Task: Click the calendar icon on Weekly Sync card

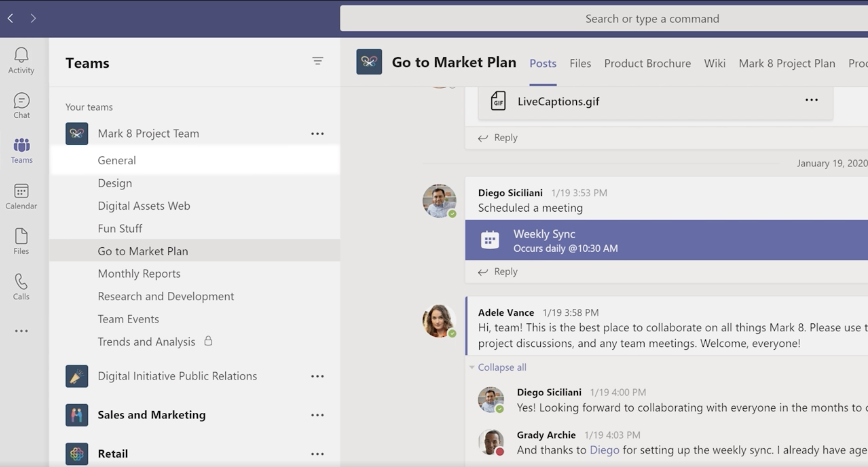Action: click(490, 240)
